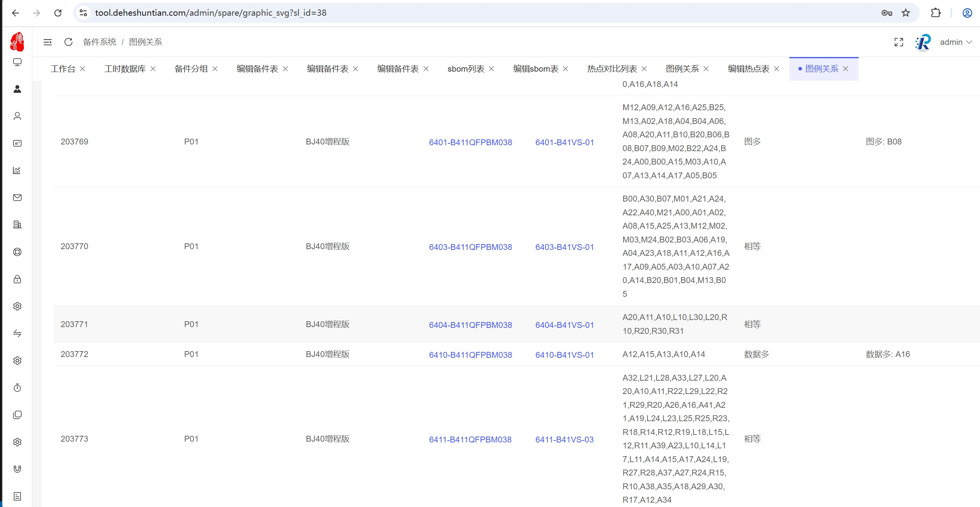Close the 编辑热点表 tab
980x507 pixels.
click(x=776, y=69)
